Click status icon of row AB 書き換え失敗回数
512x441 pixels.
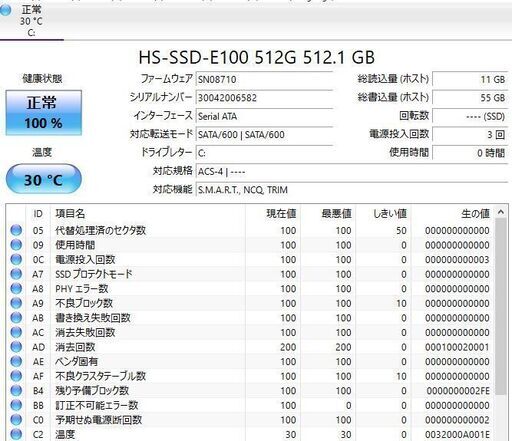coord(16,318)
